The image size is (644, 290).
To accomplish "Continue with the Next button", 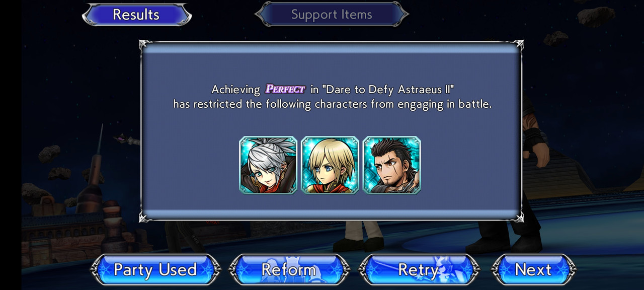I will point(533,270).
